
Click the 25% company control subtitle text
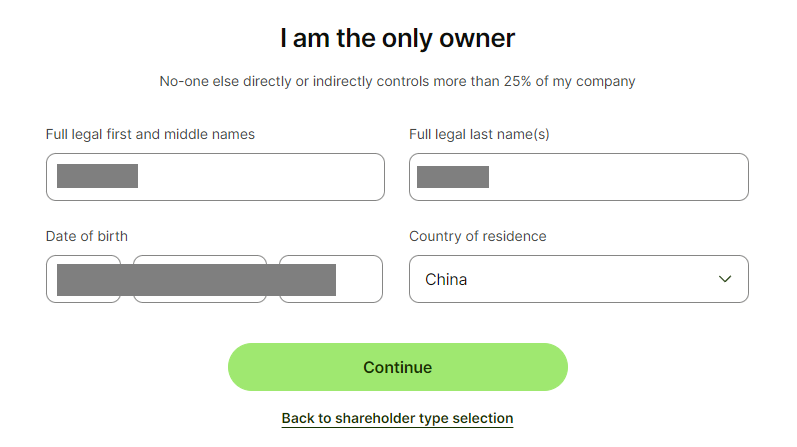point(397,81)
